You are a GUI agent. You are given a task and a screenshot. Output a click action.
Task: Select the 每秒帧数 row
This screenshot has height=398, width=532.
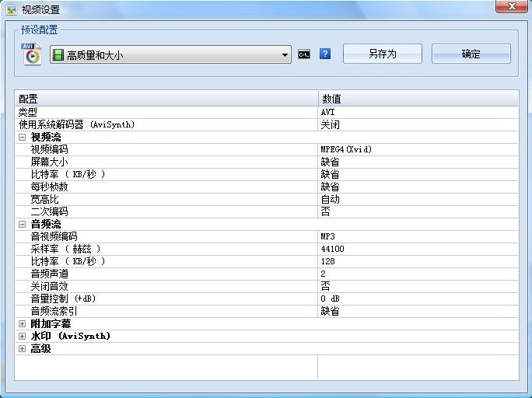267,187
